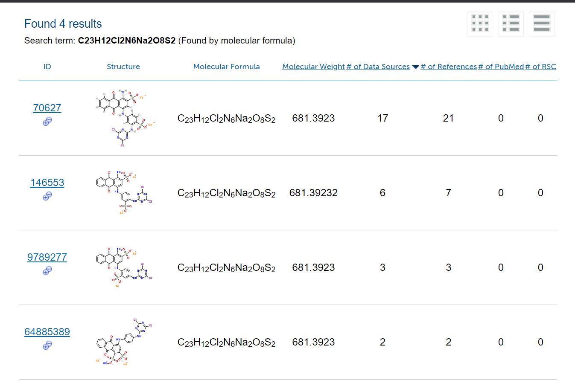Open compound record 146553
The image size is (575, 392).
pyautogui.click(x=47, y=183)
